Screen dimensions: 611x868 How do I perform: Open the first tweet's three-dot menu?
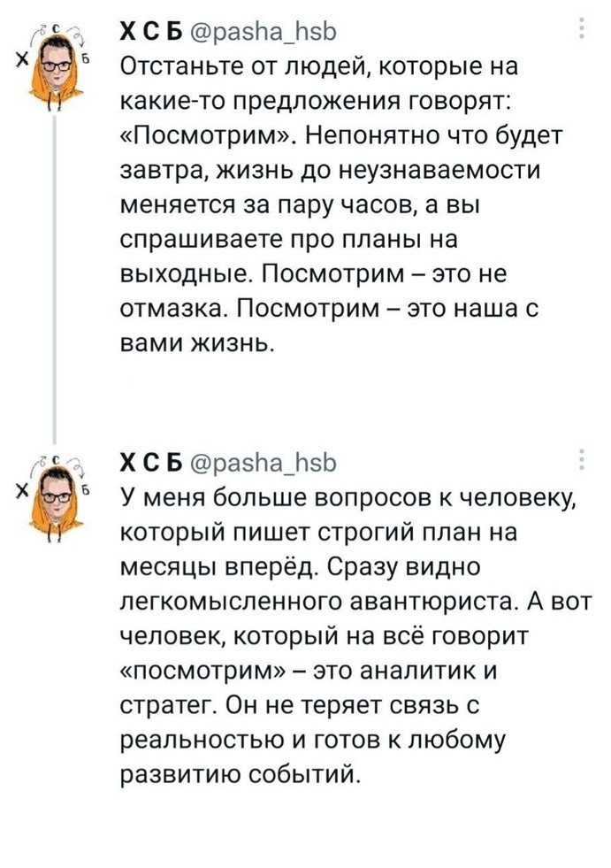click(x=582, y=28)
